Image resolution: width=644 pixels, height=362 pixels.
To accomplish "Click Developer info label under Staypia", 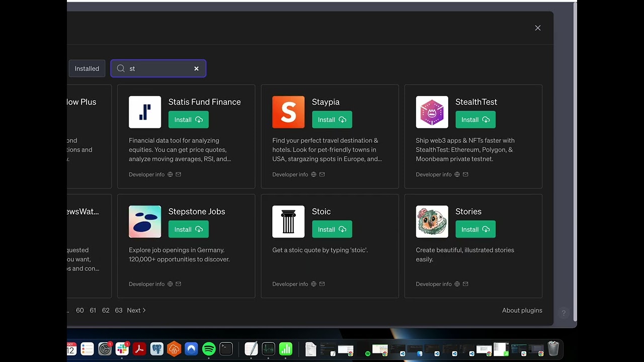I will 290,174.
